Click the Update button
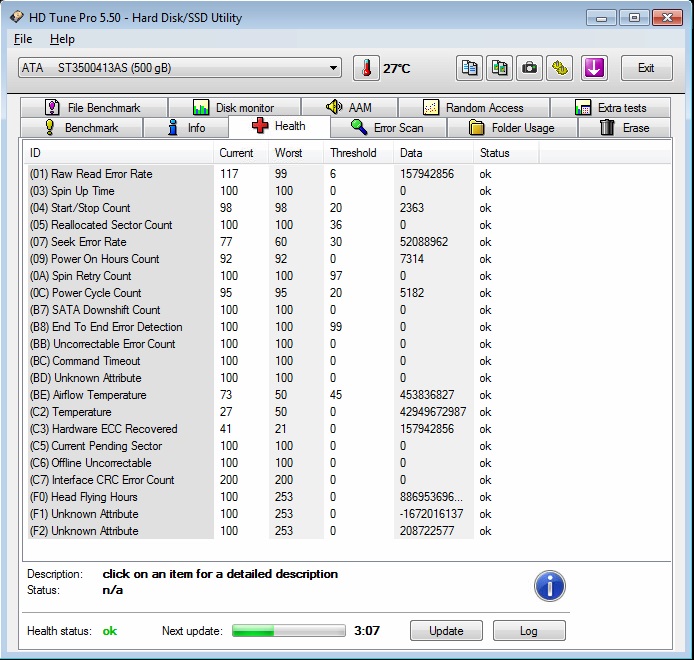694x660 pixels. 446,630
